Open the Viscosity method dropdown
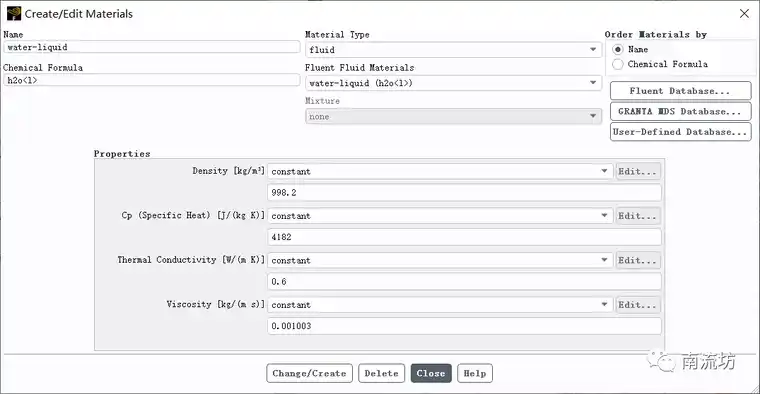The image size is (760, 394). (x=440, y=304)
